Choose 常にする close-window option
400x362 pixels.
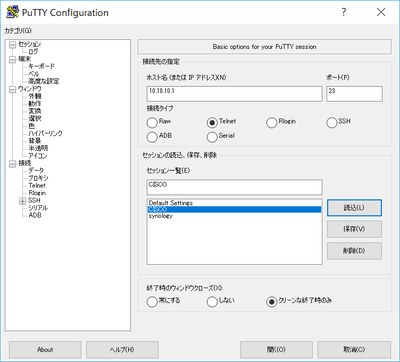click(152, 302)
